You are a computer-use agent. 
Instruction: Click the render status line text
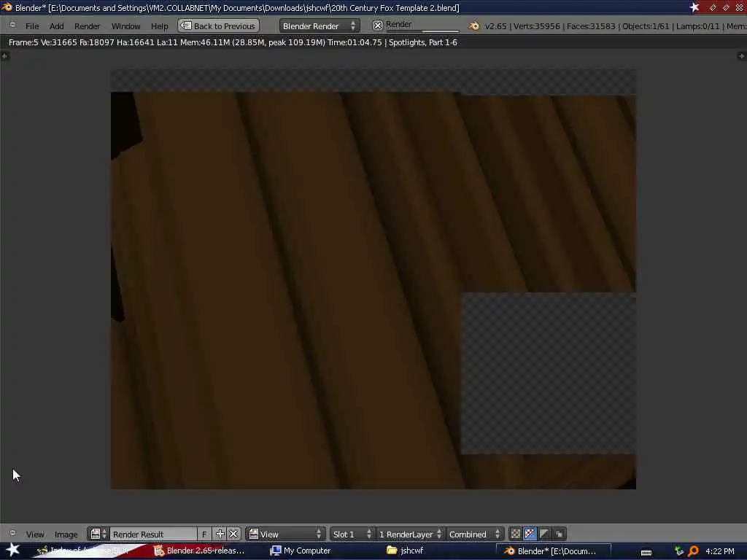pos(233,42)
